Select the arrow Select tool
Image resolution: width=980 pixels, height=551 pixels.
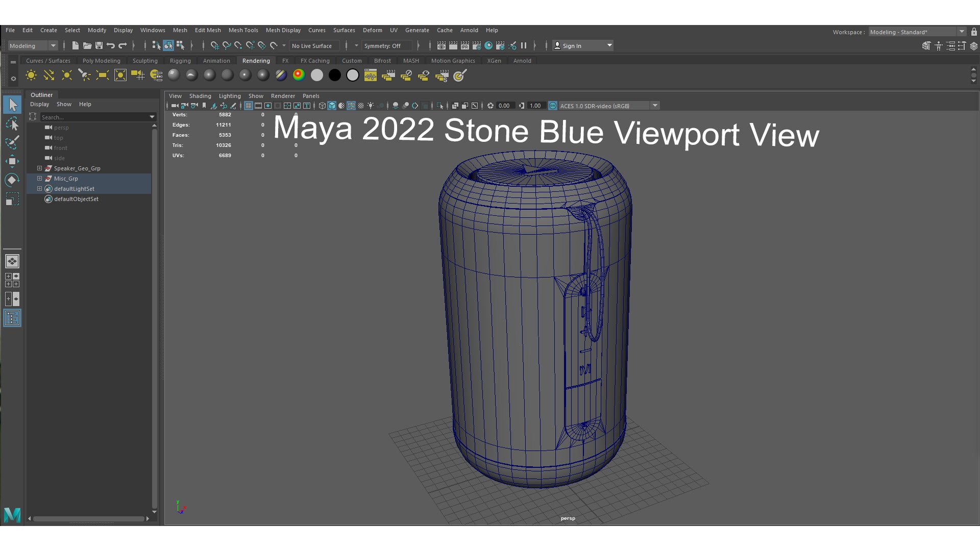[12, 105]
